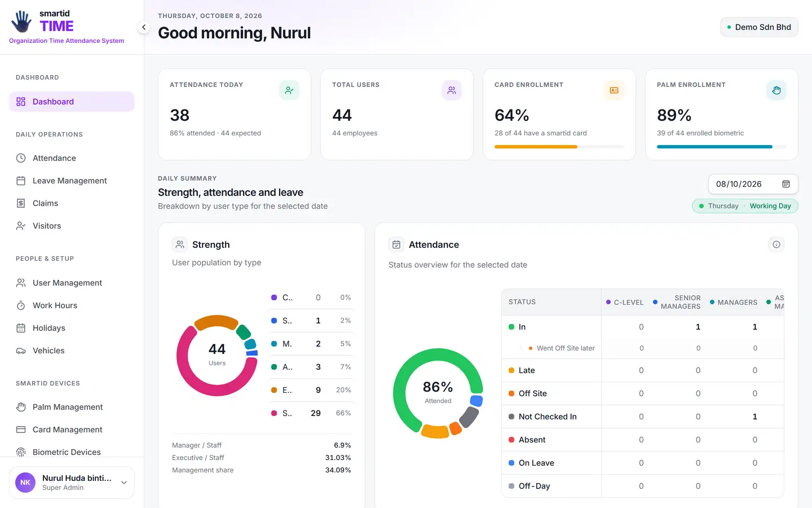Open the Demo Sdn Bhd organization selector
812x508 pixels.
click(x=759, y=27)
